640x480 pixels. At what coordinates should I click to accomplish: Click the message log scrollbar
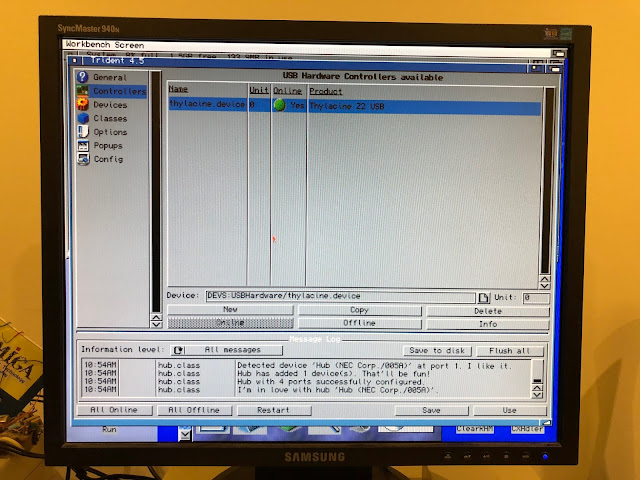point(538,372)
